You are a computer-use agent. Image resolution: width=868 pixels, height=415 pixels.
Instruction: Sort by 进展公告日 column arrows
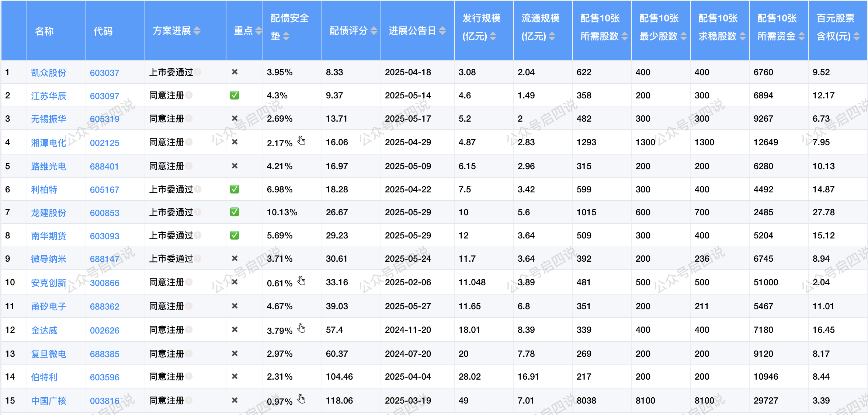pos(442,31)
